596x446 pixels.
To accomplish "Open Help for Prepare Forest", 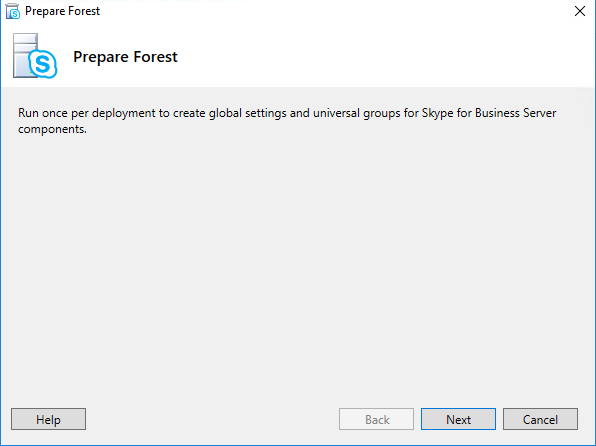I will coord(48,419).
